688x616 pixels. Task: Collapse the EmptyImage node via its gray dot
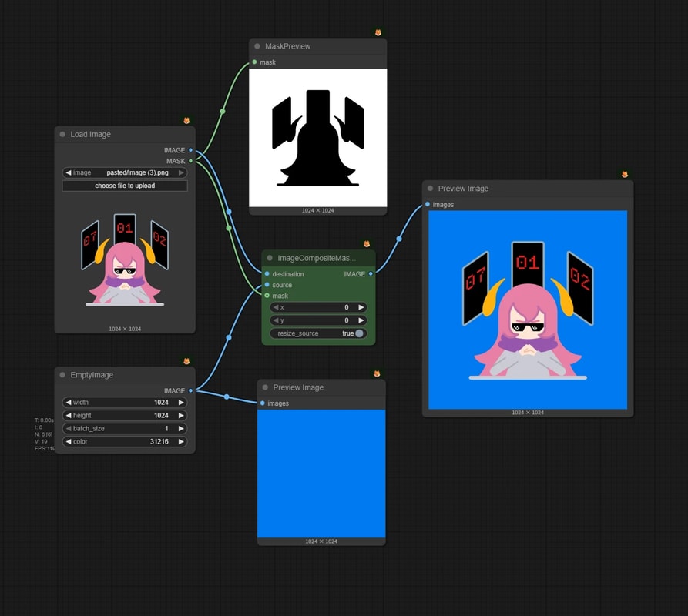[62, 375]
